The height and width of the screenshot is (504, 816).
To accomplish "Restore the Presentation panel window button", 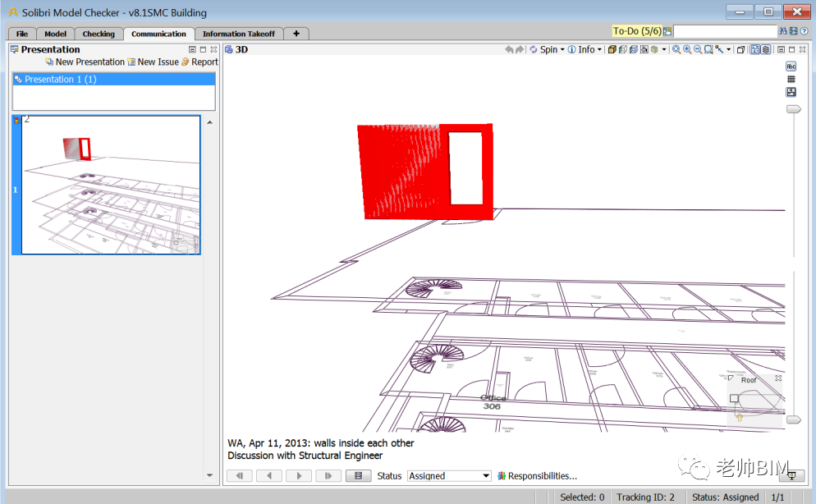I will [192, 49].
